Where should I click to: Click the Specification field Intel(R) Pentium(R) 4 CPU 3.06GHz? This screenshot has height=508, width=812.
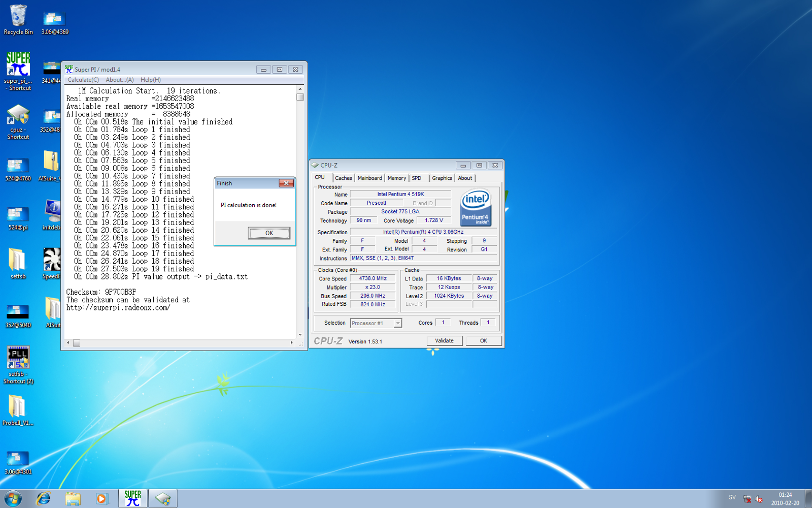pos(423,232)
